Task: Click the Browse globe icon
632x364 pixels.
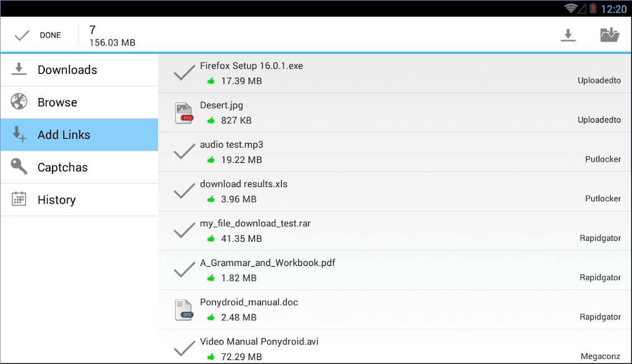Action: 19,101
